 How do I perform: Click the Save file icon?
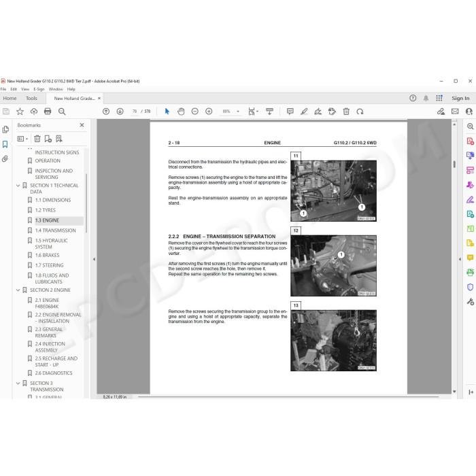click(6, 112)
